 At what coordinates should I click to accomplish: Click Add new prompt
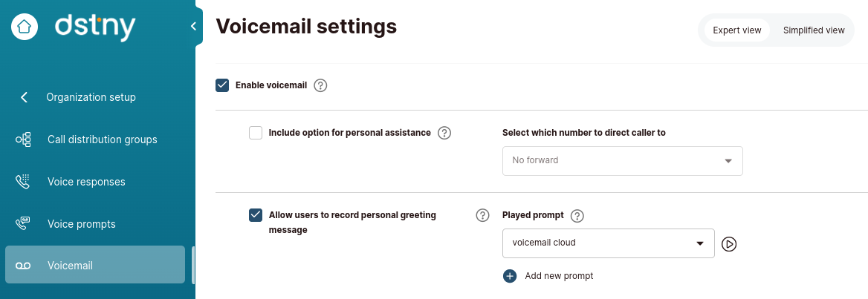(548, 276)
